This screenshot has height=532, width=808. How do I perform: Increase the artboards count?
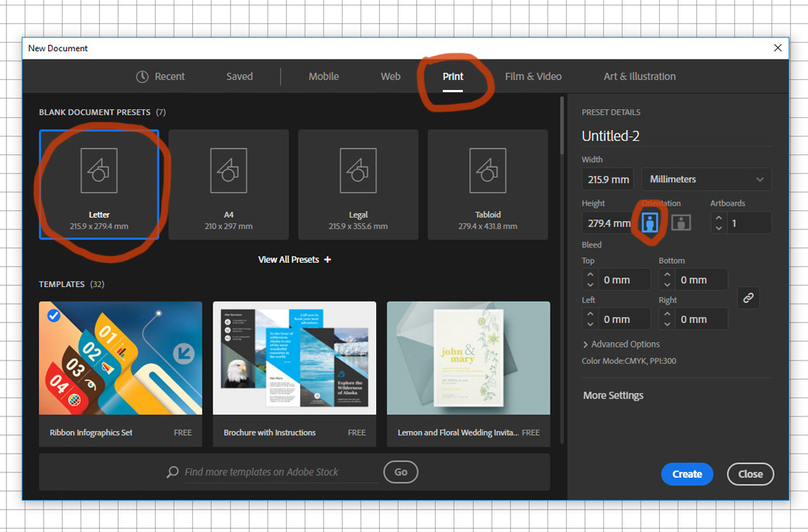pyautogui.click(x=719, y=218)
